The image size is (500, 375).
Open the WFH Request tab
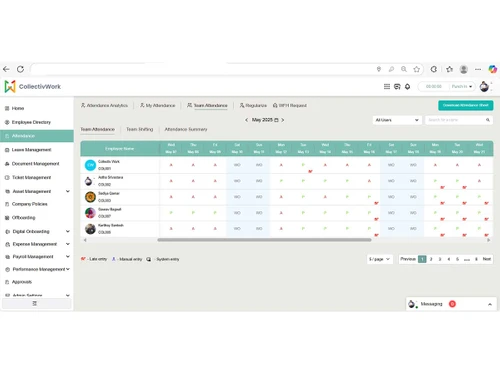290,105
